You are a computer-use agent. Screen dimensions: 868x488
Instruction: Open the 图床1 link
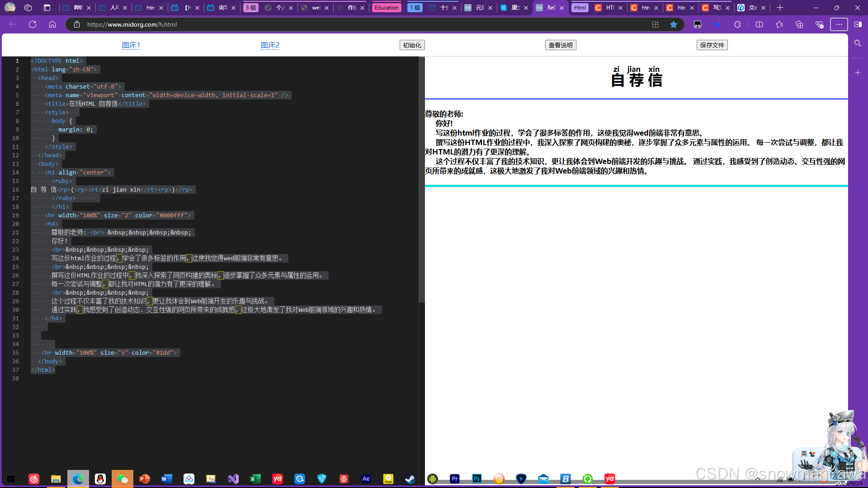click(x=131, y=45)
